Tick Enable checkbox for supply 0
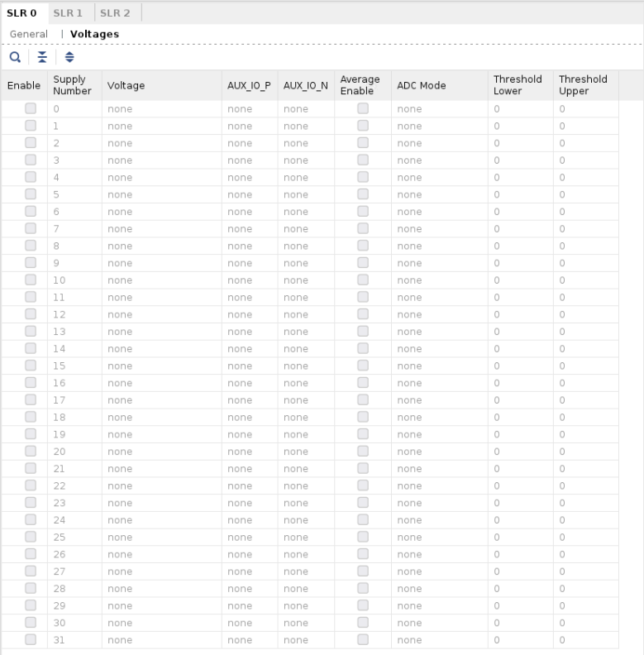 pyautogui.click(x=31, y=108)
